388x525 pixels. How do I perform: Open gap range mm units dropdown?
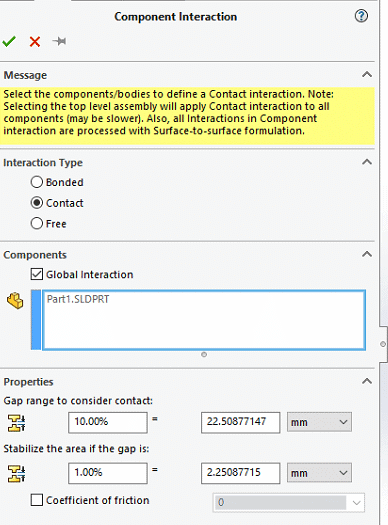(x=319, y=423)
